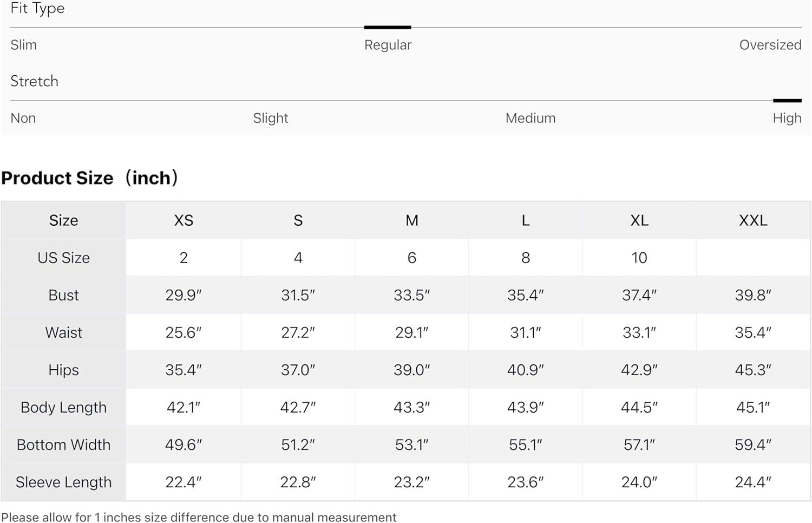The image size is (812, 523).
Task: Click the Fit Type Regular indicator bar
Action: (x=388, y=27)
